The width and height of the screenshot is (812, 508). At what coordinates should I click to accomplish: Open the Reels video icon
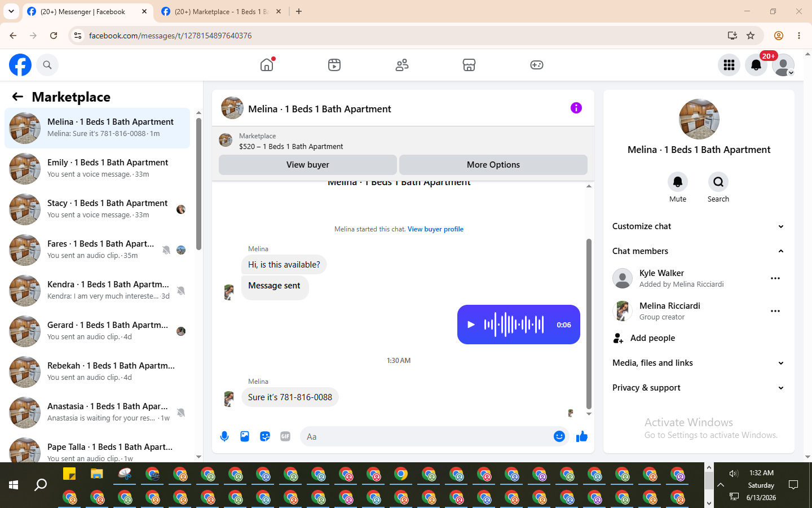pyautogui.click(x=334, y=65)
